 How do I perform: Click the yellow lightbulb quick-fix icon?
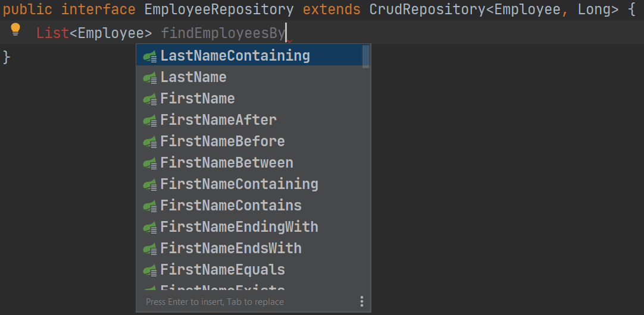(15, 30)
